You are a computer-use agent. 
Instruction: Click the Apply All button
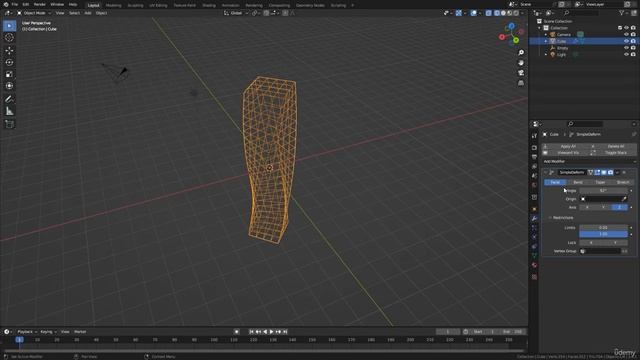(x=566, y=146)
